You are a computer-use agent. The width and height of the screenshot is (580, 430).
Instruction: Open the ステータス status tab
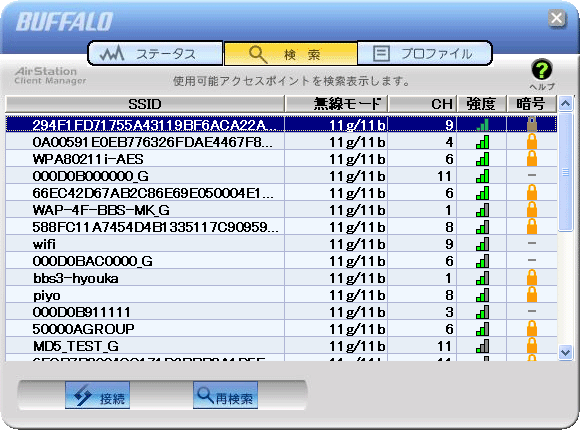[155, 54]
